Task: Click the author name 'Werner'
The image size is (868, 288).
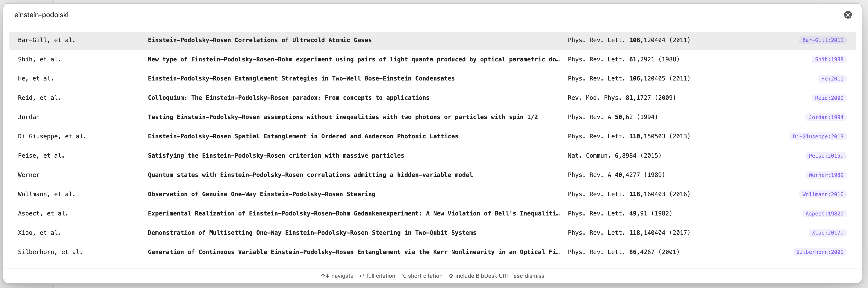Action: coord(29,175)
